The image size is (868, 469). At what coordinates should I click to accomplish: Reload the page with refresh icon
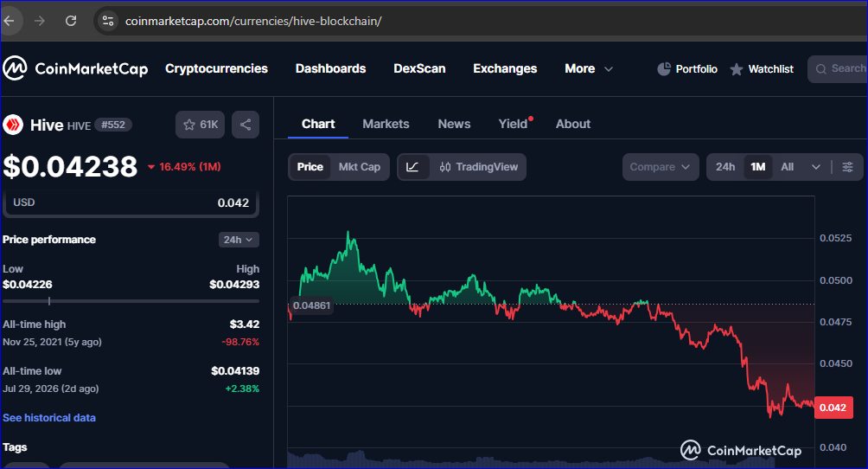pyautogui.click(x=71, y=21)
